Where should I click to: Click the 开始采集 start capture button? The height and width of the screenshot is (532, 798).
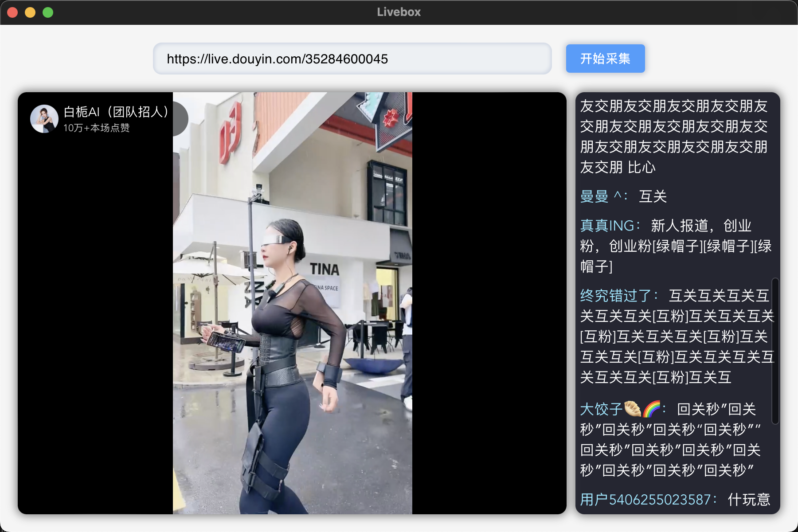click(x=605, y=58)
